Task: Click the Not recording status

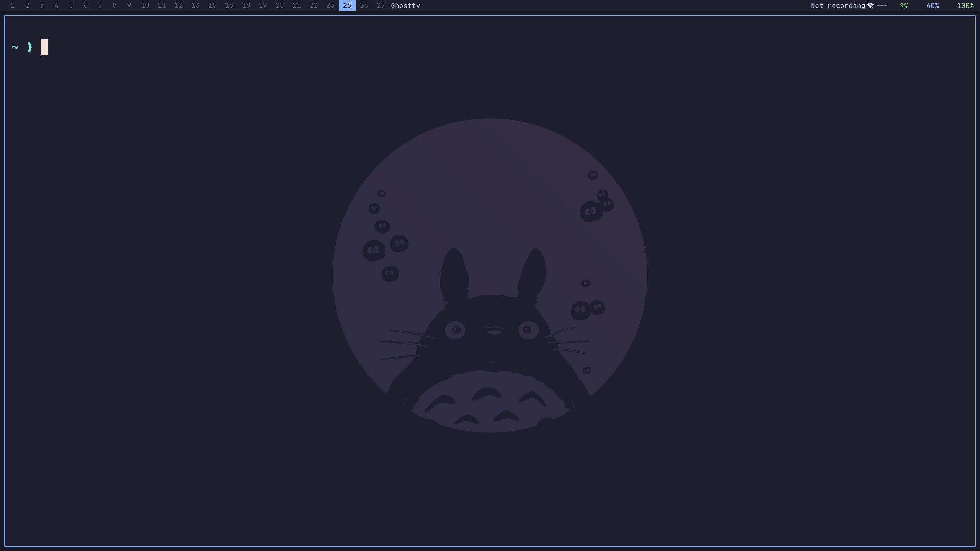Action: (x=838, y=6)
